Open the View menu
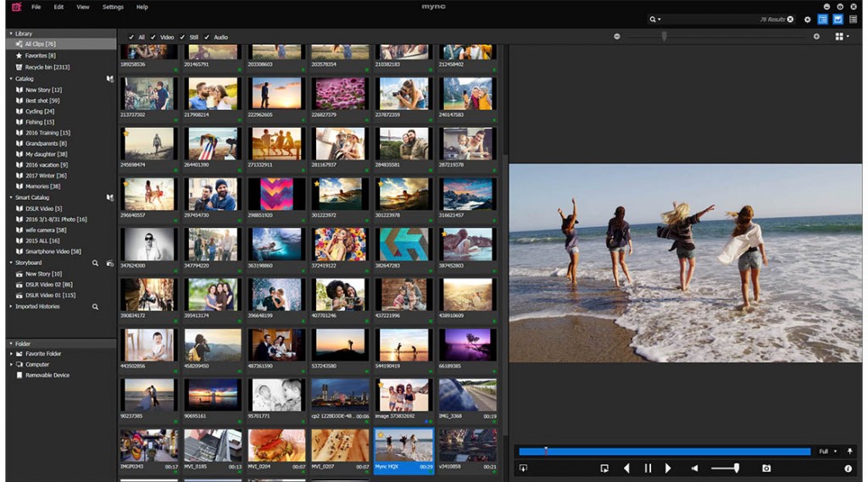Viewport: 868px width, 482px height. pyautogui.click(x=83, y=7)
